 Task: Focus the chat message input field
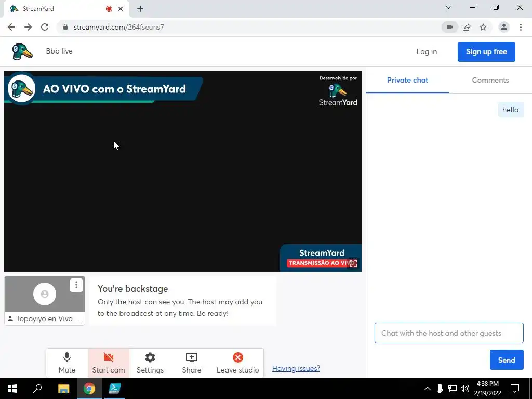coord(449,333)
